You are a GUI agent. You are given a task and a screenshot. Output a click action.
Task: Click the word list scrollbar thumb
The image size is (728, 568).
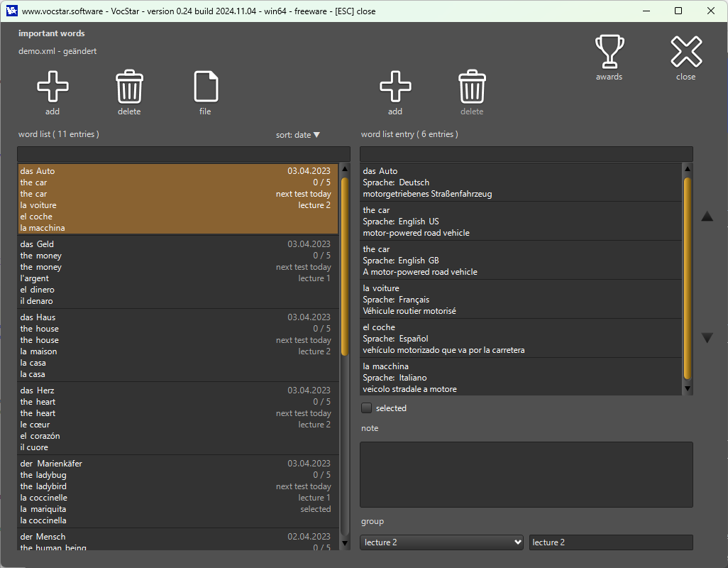click(345, 266)
